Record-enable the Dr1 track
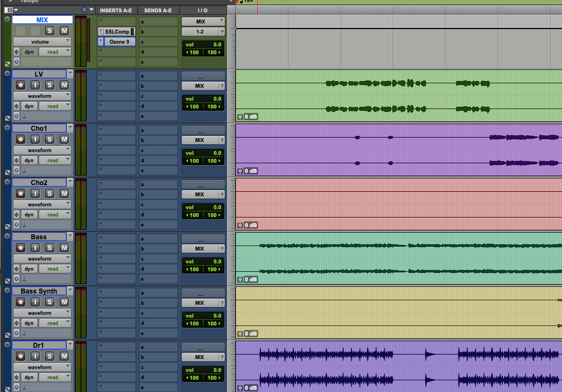Viewport: 562px width, 392px height. coord(21,356)
